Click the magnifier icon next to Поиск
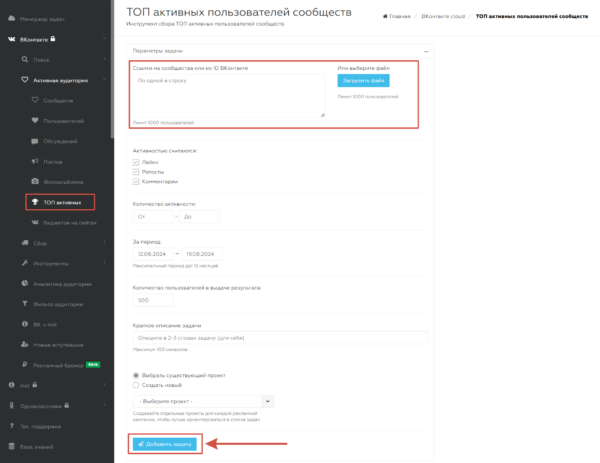This screenshot has width=600, height=463. click(25, 59)
